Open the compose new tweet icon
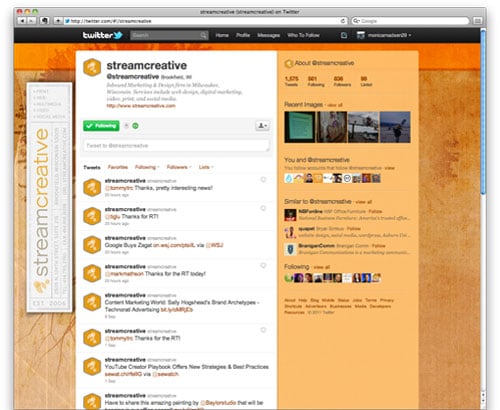500x410 pixels. pyautogui.click(x=344, y=35)
